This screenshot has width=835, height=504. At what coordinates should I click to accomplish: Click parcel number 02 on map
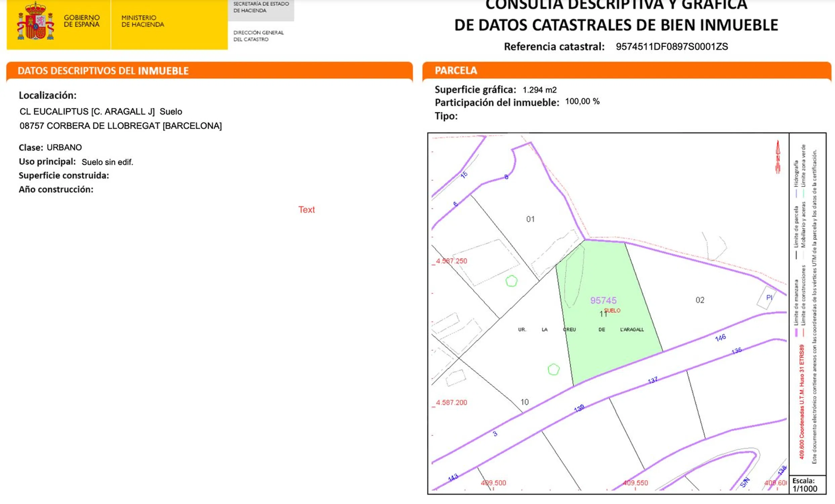coord(700,300)
